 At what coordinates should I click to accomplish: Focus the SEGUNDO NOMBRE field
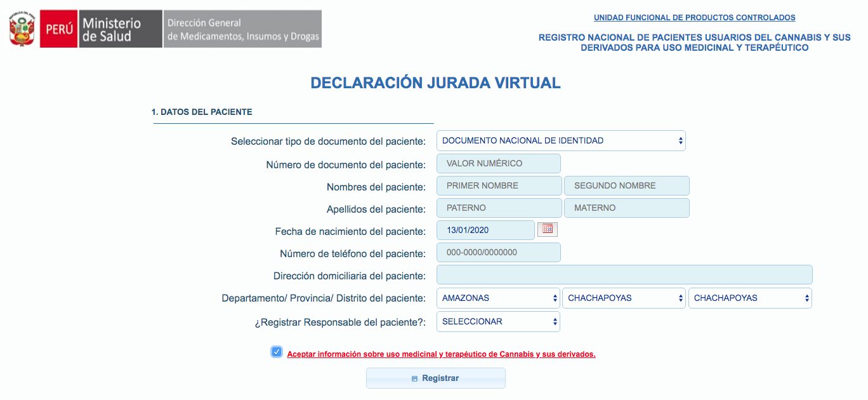tap(627, 185)
